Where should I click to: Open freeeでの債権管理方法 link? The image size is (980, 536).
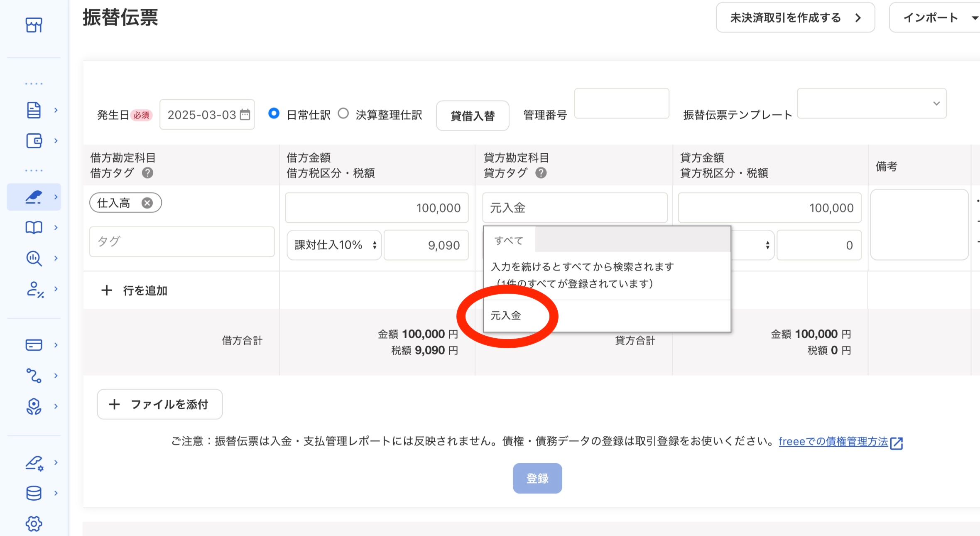[x=833, y=441]
